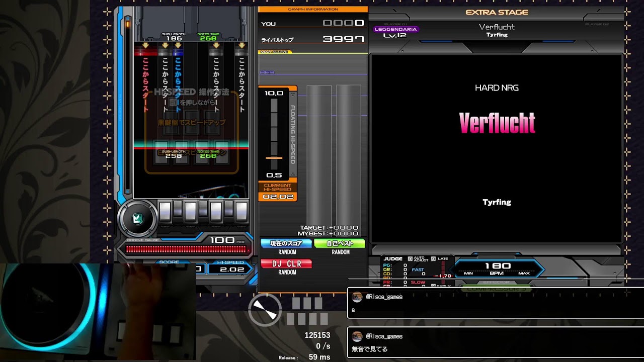Click the red DJ CLR button
The height and width of the screenshot is (362, 644).
click(x=286, y=263)
